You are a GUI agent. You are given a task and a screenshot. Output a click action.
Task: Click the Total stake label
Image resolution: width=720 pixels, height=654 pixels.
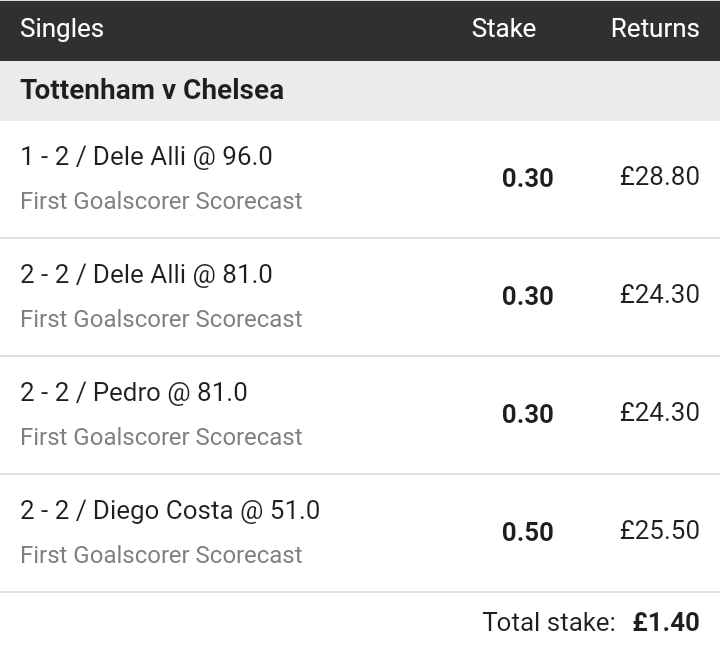548,622
